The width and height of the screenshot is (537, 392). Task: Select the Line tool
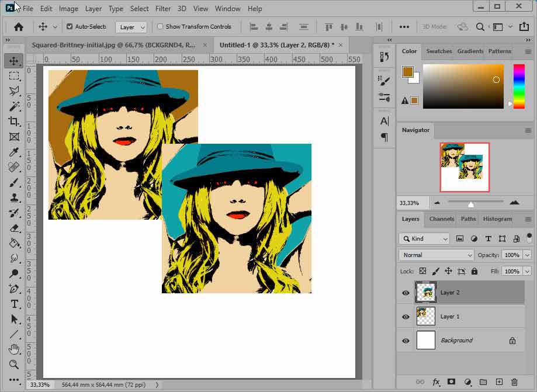[13, 334]
